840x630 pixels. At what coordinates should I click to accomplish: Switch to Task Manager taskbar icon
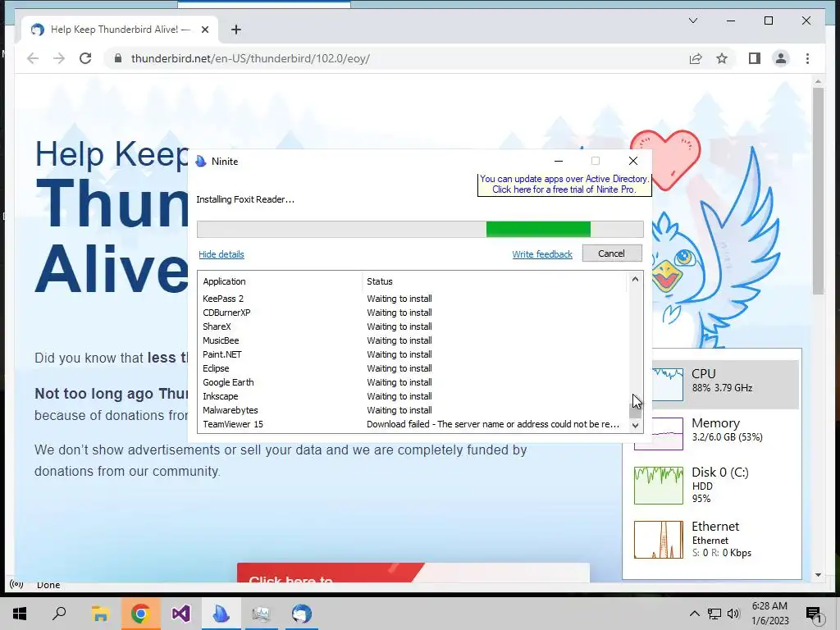261,614
